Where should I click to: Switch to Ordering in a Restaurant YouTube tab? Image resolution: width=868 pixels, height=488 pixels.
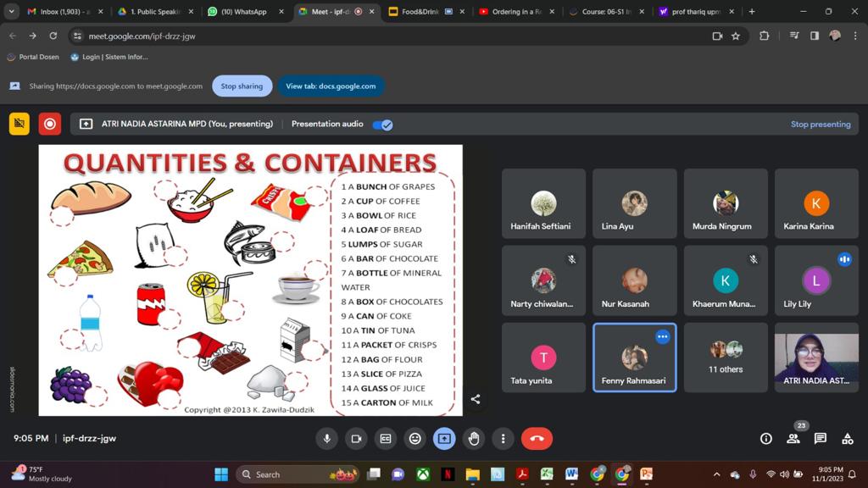516,12
